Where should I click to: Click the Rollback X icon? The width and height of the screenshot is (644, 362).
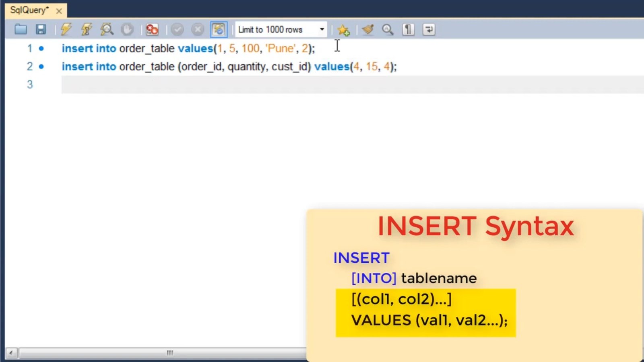point(198,29)
